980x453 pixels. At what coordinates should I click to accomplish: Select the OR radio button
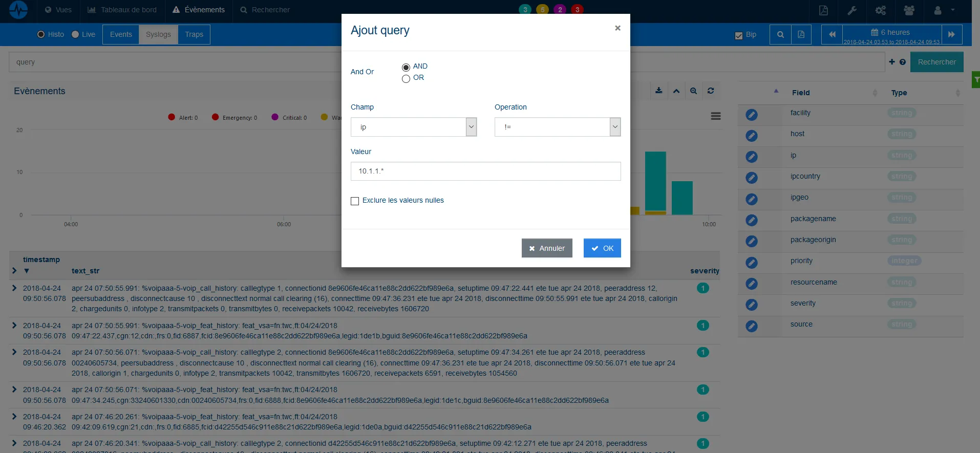406,79
